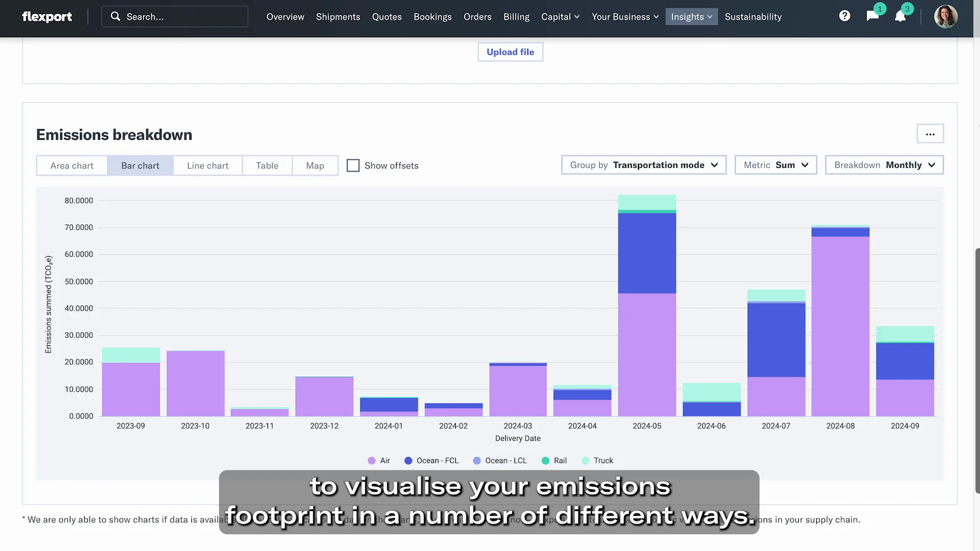Expand the Insights menu
The image size is (980, 551).
tap(691, 17)
